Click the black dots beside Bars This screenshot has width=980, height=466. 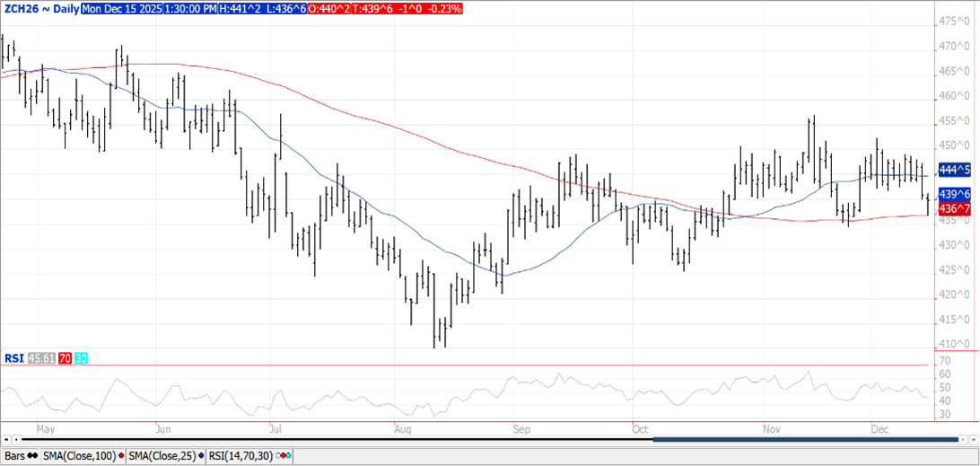(x=33, y=456)
